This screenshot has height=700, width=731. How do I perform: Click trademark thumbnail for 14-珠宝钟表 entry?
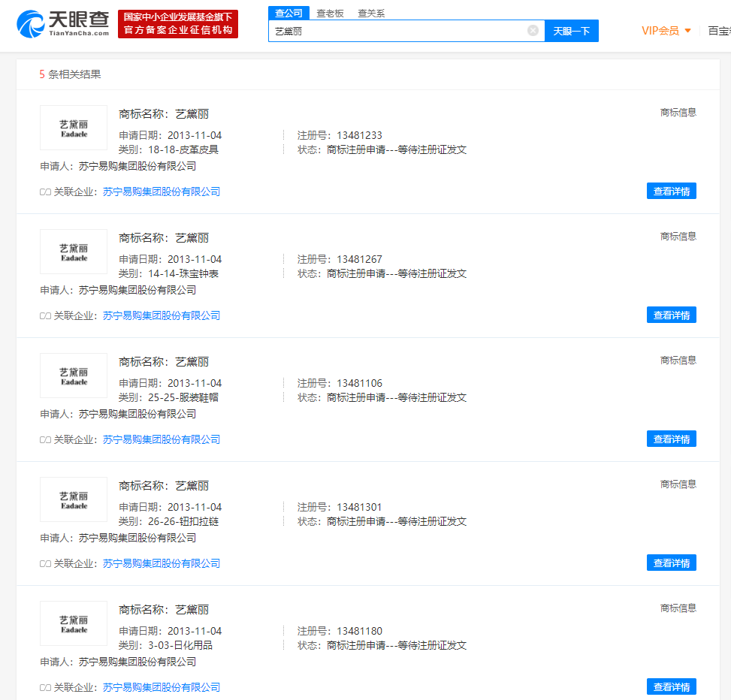pos(74,252)
